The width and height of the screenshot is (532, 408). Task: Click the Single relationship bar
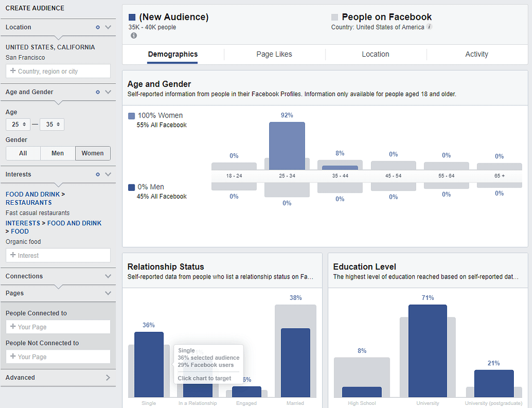pos(149,364)
